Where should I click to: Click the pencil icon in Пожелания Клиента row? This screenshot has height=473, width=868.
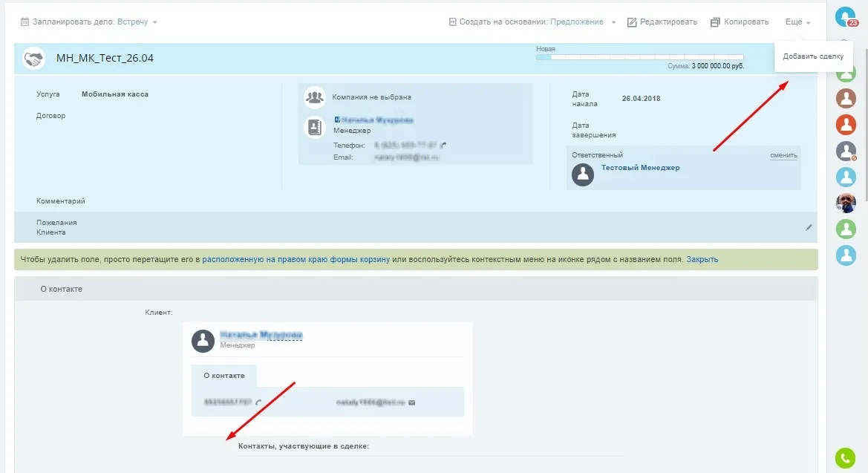point(809,227)
